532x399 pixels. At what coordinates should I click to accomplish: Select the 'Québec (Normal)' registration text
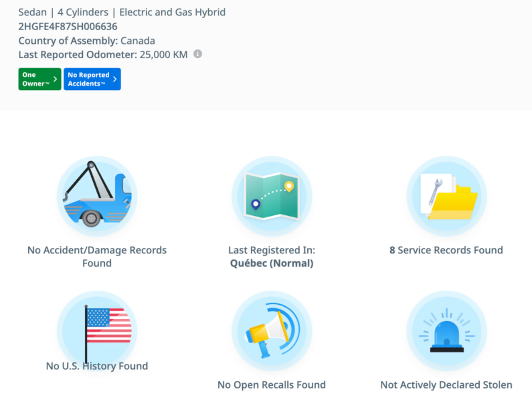272,264
